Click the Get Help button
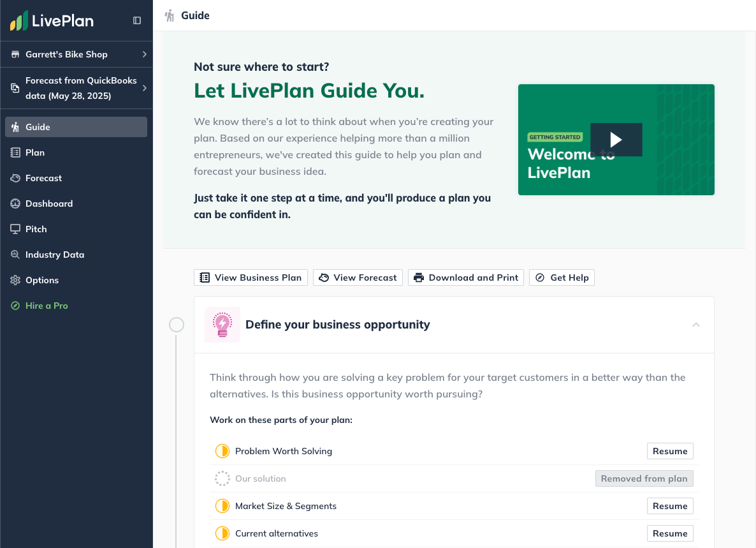Image resolution: width=756 pixels, height=548 pixels. tap(562, 278)
